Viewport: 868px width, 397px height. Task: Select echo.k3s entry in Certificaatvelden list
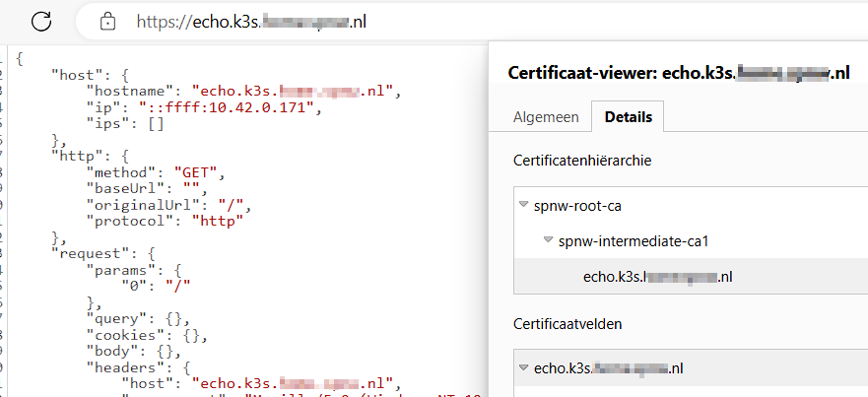608,368
